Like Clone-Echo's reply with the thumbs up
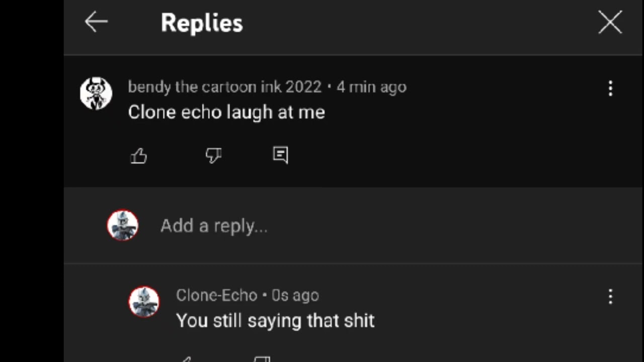This screenshot has width=644, height=362. pos(186,359)
